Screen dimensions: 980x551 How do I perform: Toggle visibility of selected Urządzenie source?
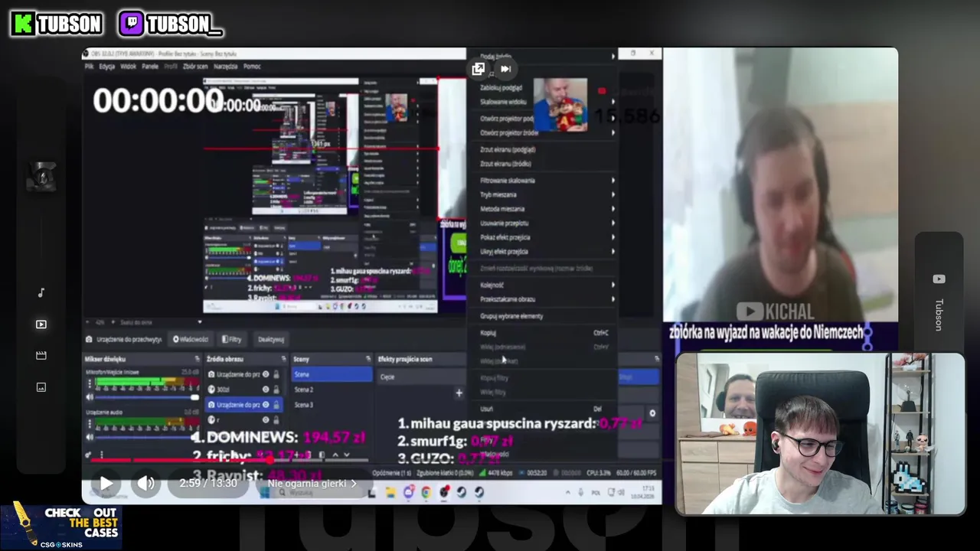coord(266,405)
